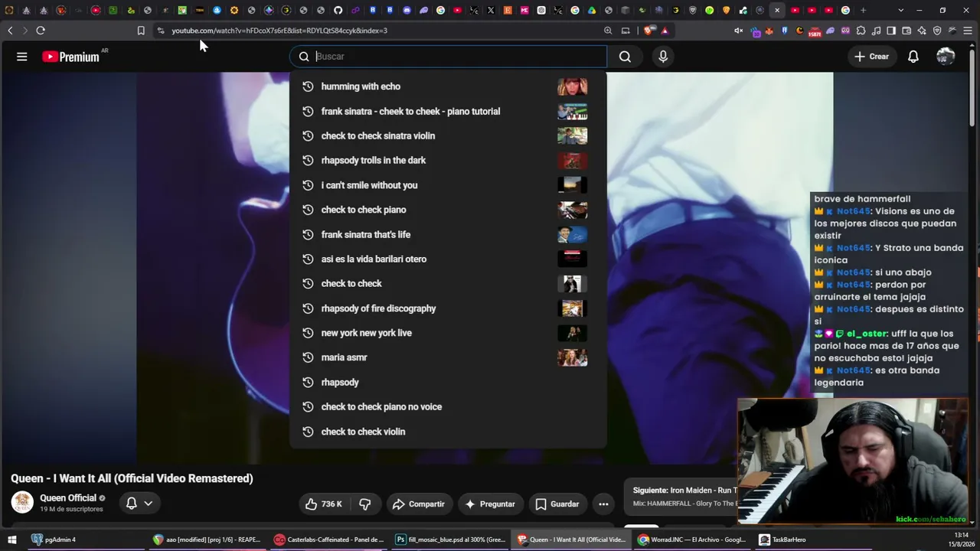The height and width of the screenshot is (551, 980).
Task: Open Brave Rewards triangle icon
Action: pos(665,31)
